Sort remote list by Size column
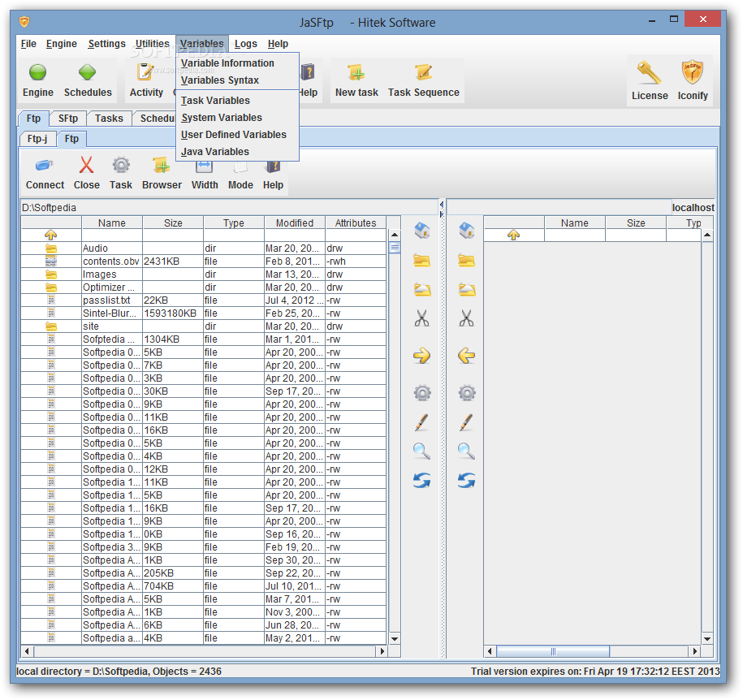Viewport: 743px width, 700px height. [636, 223]
